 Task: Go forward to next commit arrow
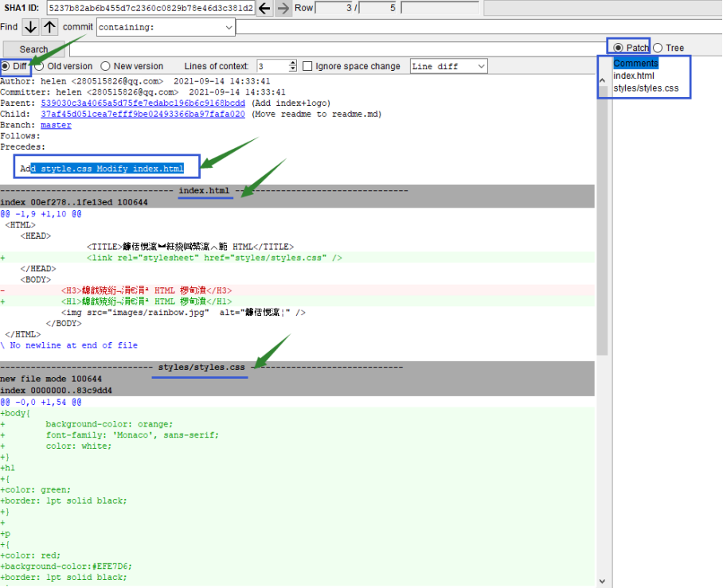pyautogui.click(x=283, y=8)
